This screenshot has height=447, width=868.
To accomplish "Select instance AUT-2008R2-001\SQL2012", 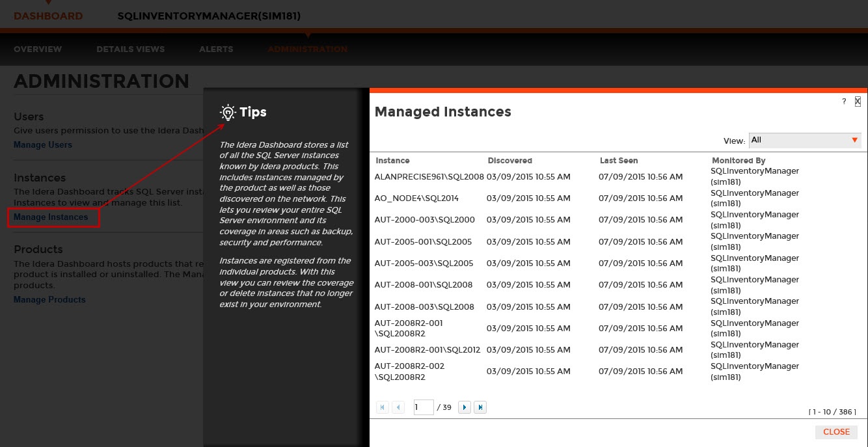I will point(427,350).
